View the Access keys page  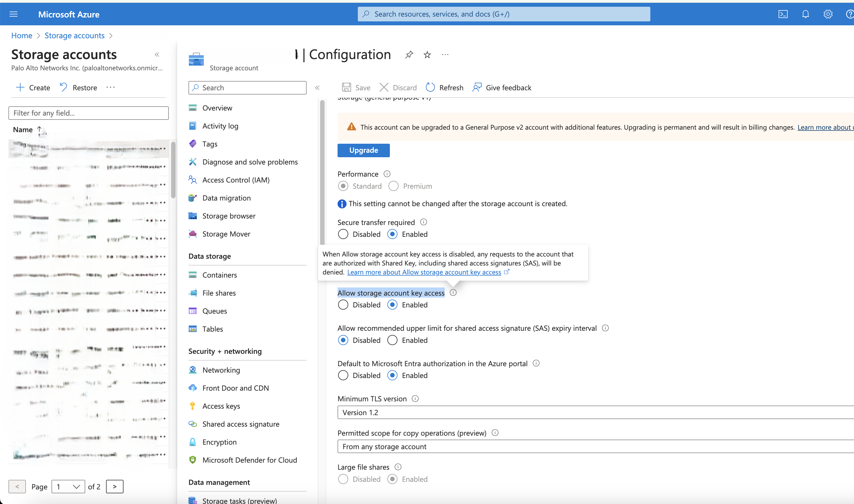[221, 406]
